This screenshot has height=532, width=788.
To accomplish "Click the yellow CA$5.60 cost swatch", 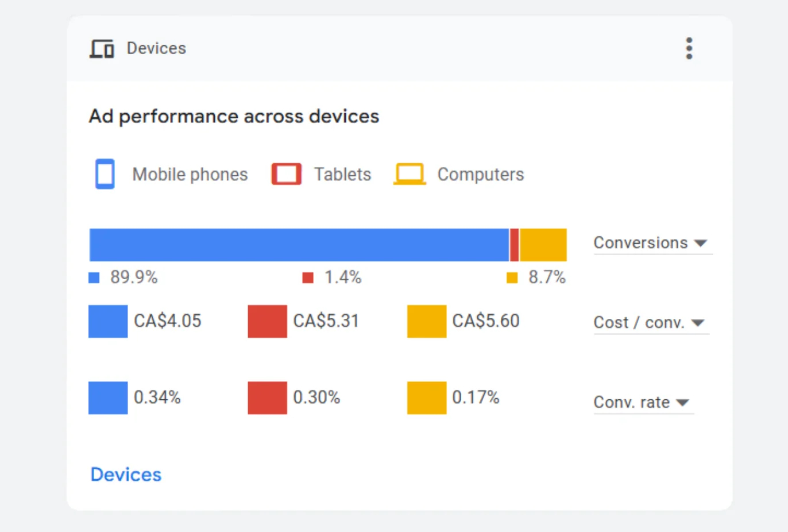I will point(427,321).
